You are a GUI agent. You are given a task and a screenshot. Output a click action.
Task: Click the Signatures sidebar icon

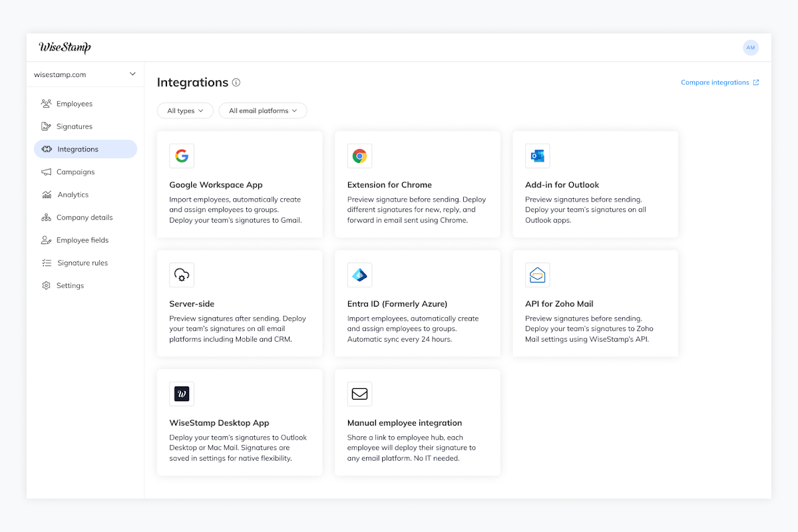pyautogui.click(x=47, y=126)
